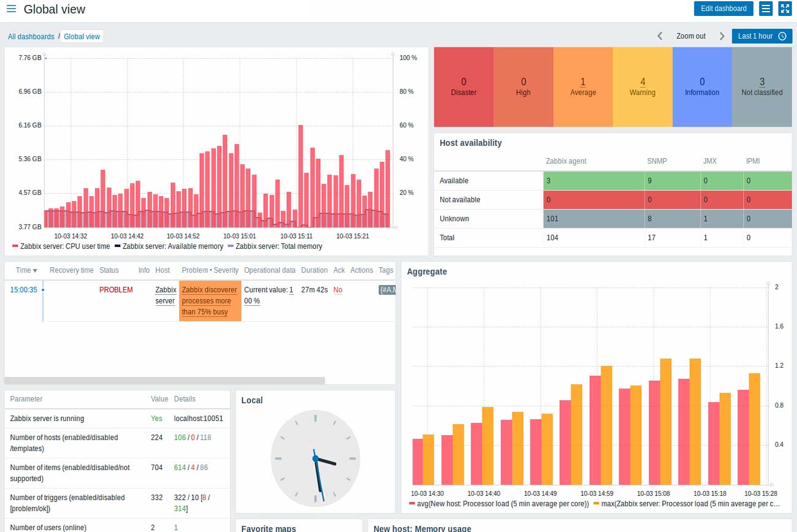This screenshot has height=532, width=797.
Task: Go to previous time period arrow
Action: [x=660, y=36]
